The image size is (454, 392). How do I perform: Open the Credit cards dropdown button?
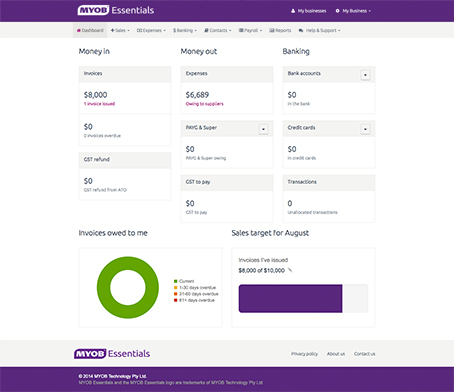(365, 129)
